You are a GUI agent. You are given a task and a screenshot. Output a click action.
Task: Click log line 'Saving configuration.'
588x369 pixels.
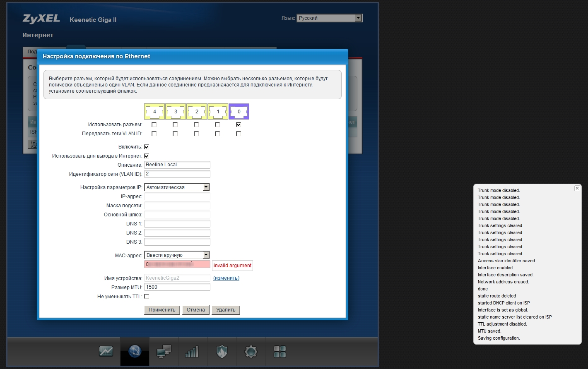(499, 338)
